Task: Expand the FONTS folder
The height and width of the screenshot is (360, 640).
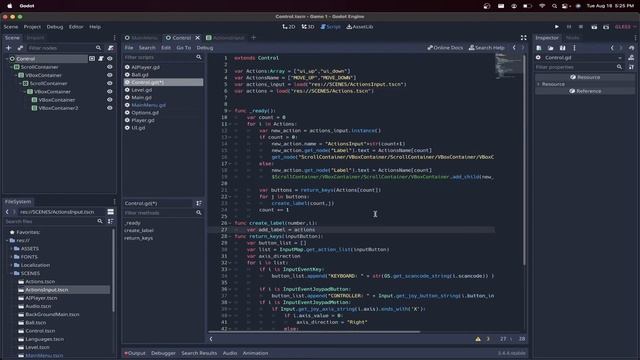Action: coord(11,257)
